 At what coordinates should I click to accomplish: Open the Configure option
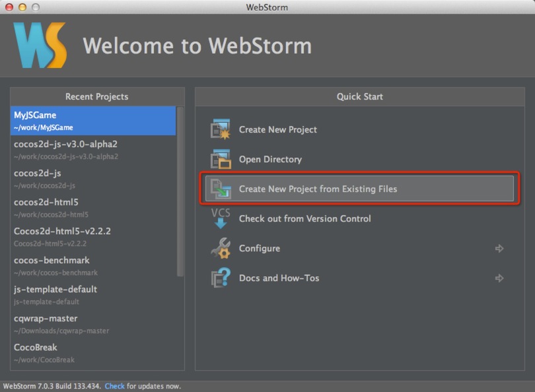pyautogui.click(x=260, y=248)
